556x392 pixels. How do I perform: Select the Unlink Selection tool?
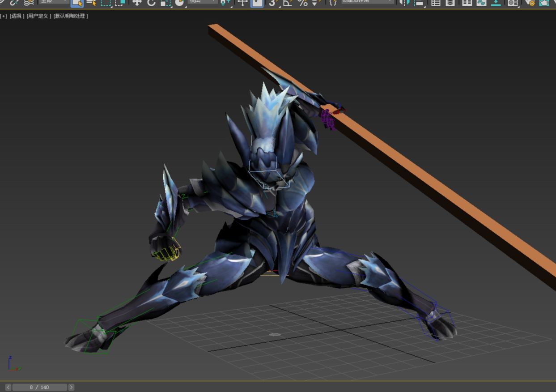pyautogui.click(x=14, y=2)
